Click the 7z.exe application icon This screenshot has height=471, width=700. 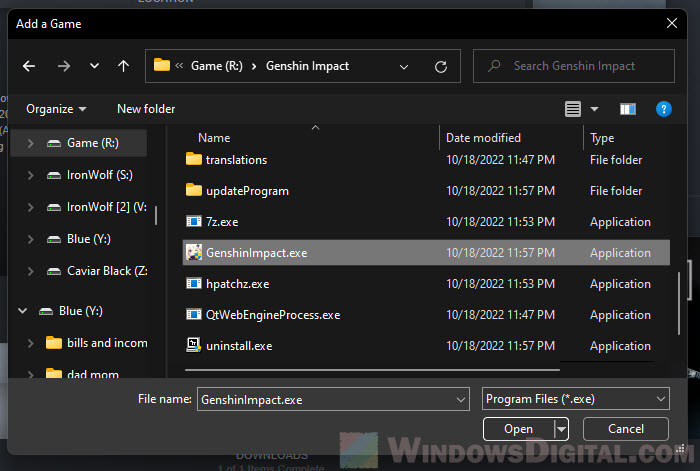(194, 221)
